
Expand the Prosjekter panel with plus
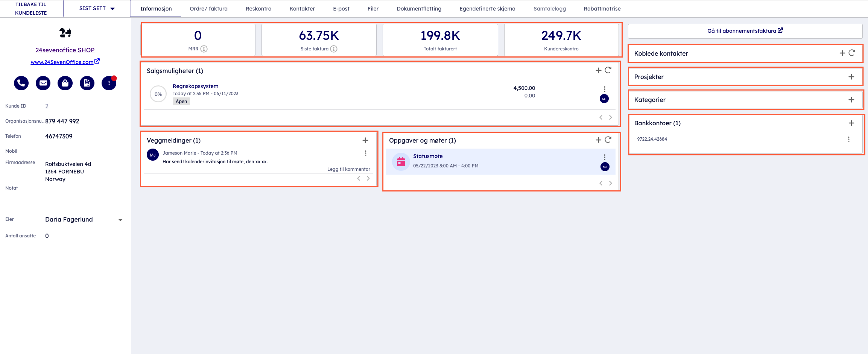851,77
